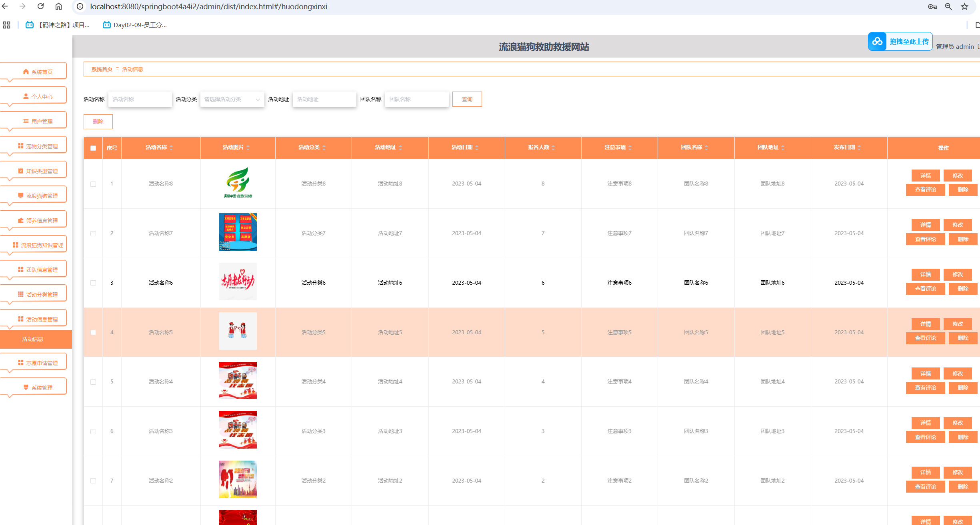Click the browser forward arrow
The width and height of the screenshot is (980, 525).
pos(22,6)
